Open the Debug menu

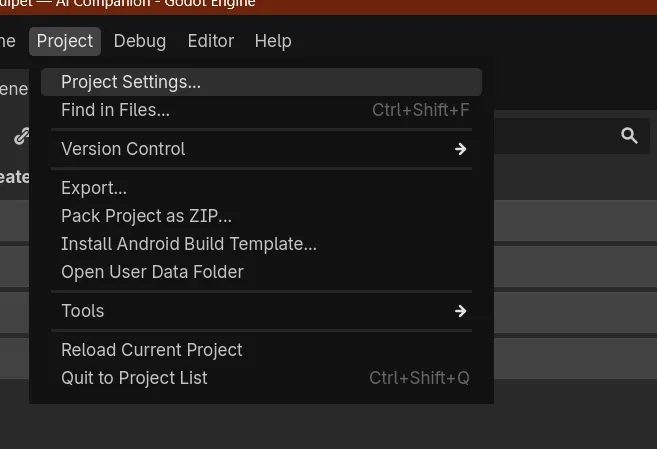(140, 41)
